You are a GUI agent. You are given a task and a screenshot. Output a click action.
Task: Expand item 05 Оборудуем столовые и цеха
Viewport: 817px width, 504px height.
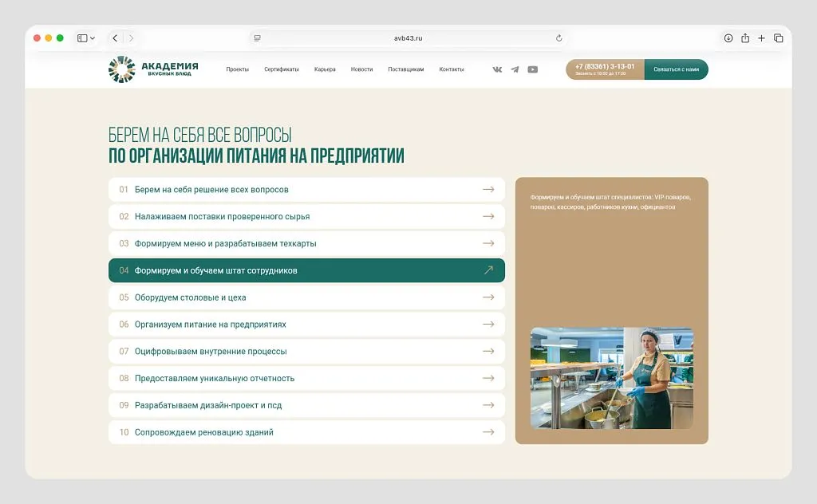[306, 297]
